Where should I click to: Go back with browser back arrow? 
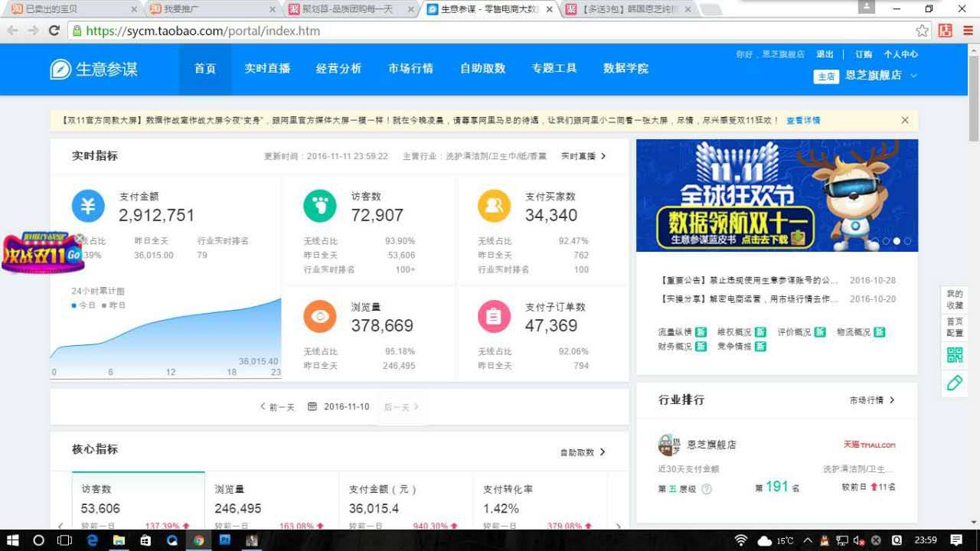12,31
